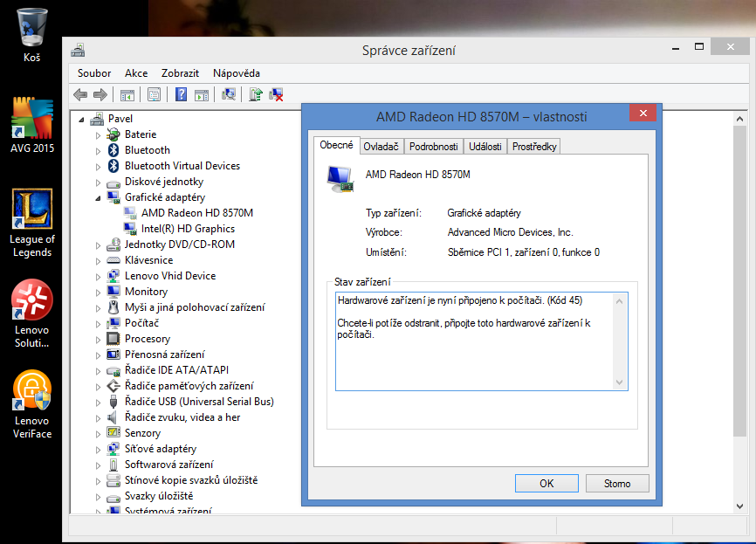
Task: Click the main window scrollbar up arrow
Action: pos(739,119)
